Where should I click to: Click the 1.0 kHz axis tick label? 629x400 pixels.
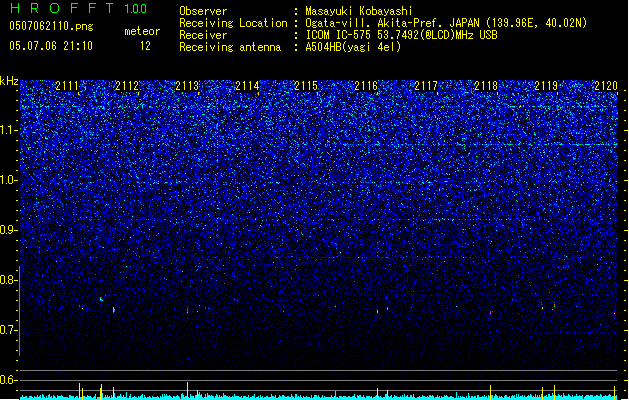9,180
